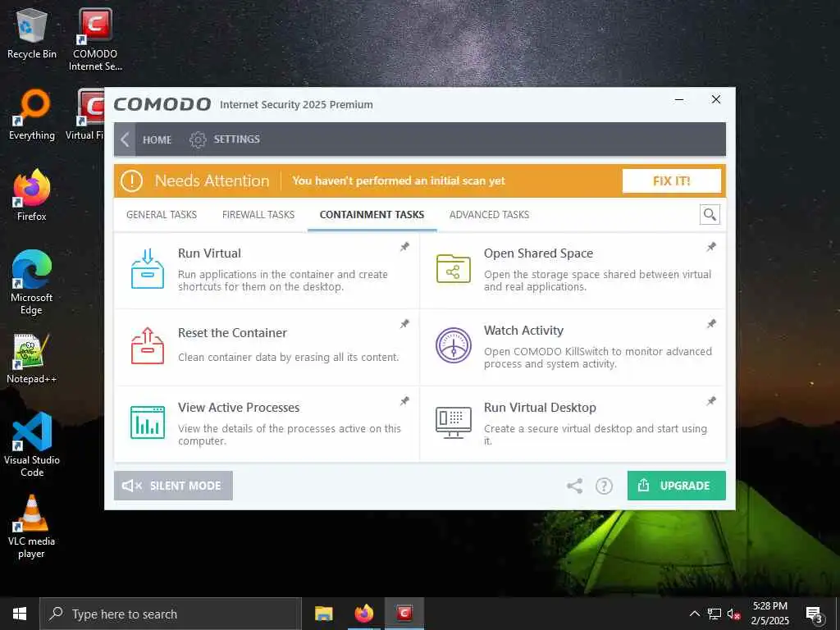The image size is (840, 630).
Task: Toggle the SILENT MODE button
Action: [173, 486]
